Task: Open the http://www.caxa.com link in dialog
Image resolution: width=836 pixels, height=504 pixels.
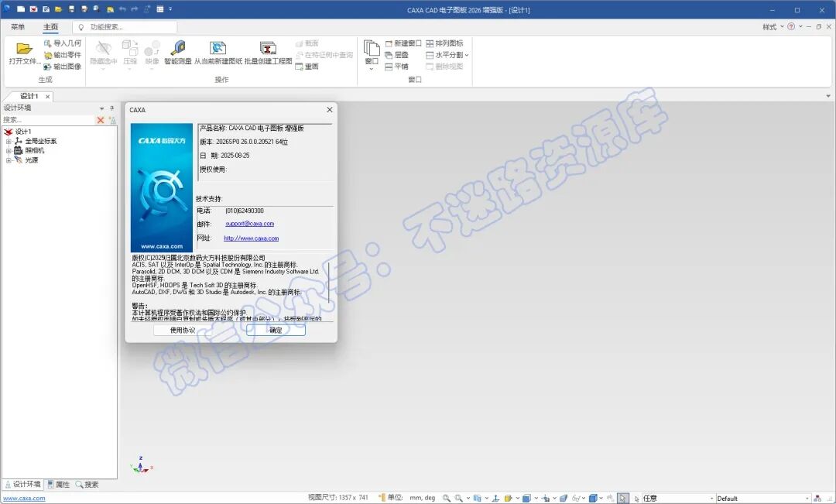Action: tap(251, 238)
